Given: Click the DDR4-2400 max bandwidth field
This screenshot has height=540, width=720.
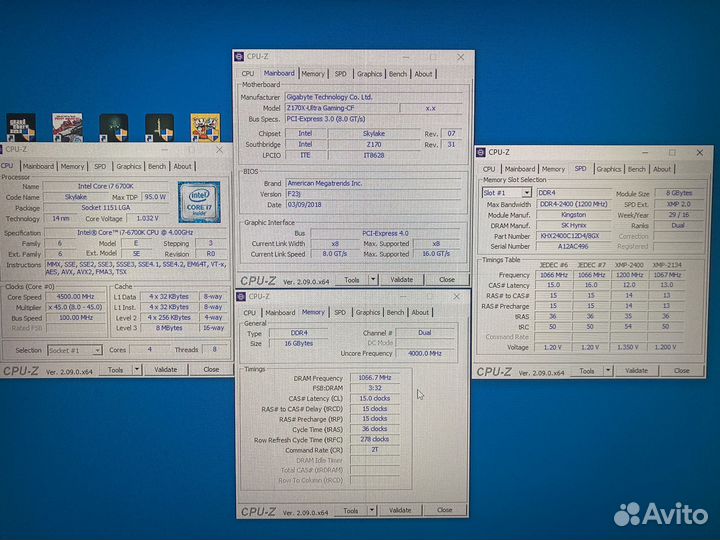Looking at the screenshot, I should (574, 204).
